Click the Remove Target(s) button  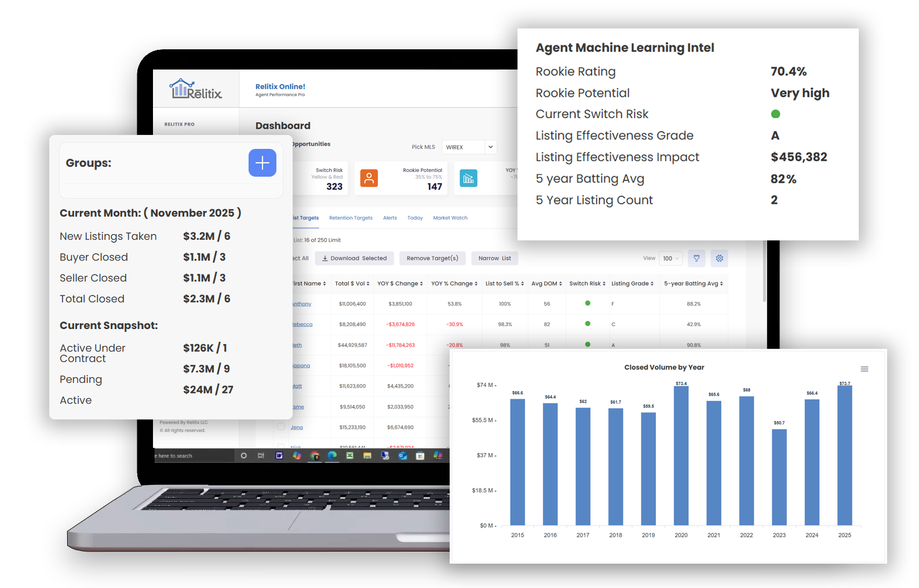(x=432, y=258)
